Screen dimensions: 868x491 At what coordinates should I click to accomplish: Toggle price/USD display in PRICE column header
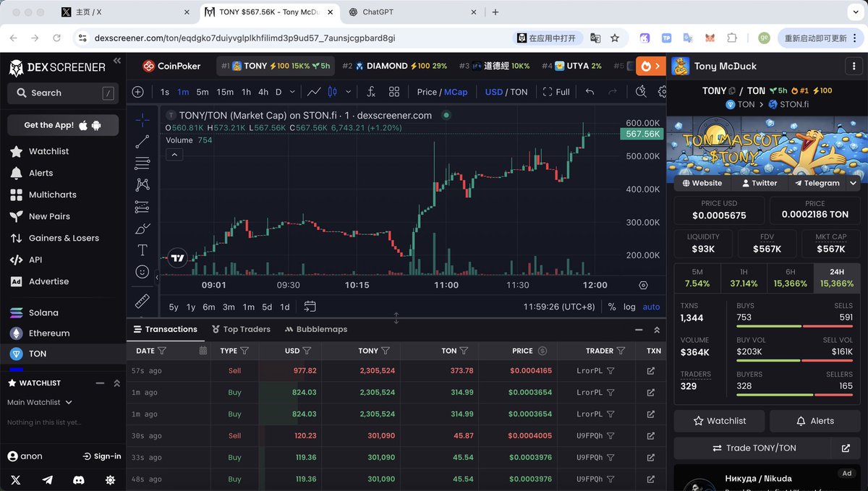(542, 351)
